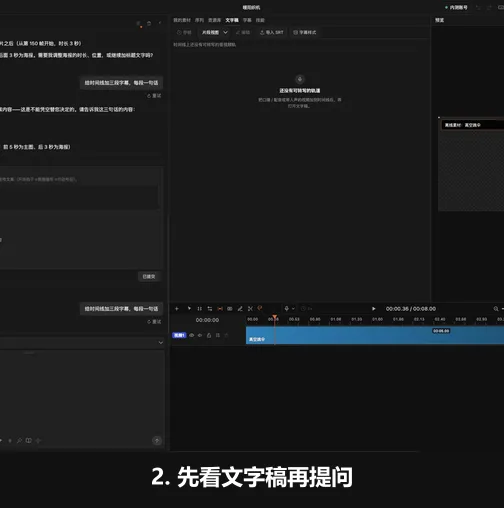Click the sparkle icon in chat bottom toolbar
The height and width of the screenshot is (508, 504).
tap(38, 440)
